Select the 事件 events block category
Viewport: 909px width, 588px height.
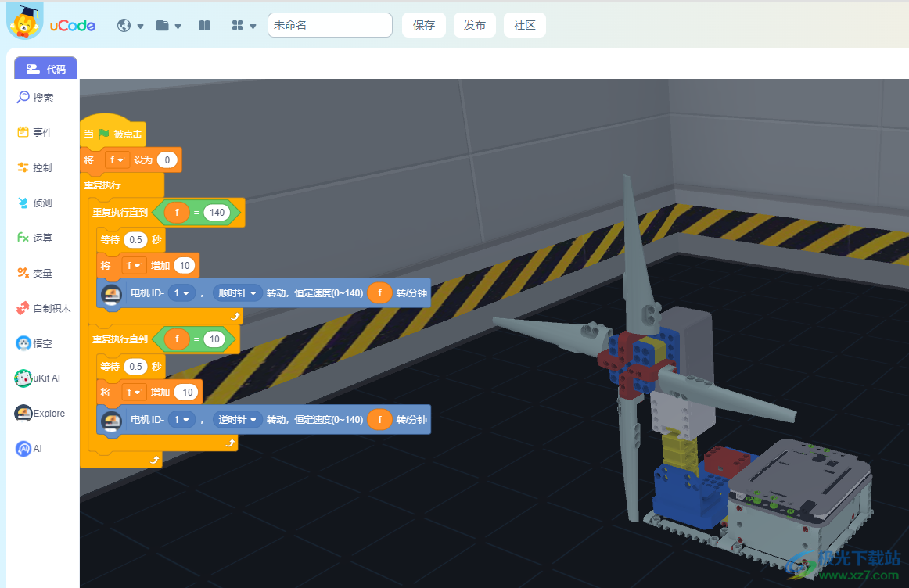point(35,133)
